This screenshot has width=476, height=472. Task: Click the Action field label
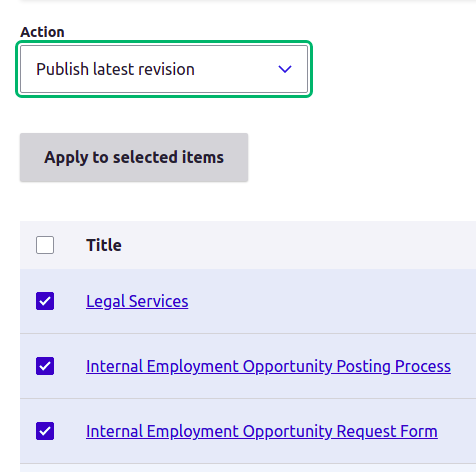coord(42,32)
